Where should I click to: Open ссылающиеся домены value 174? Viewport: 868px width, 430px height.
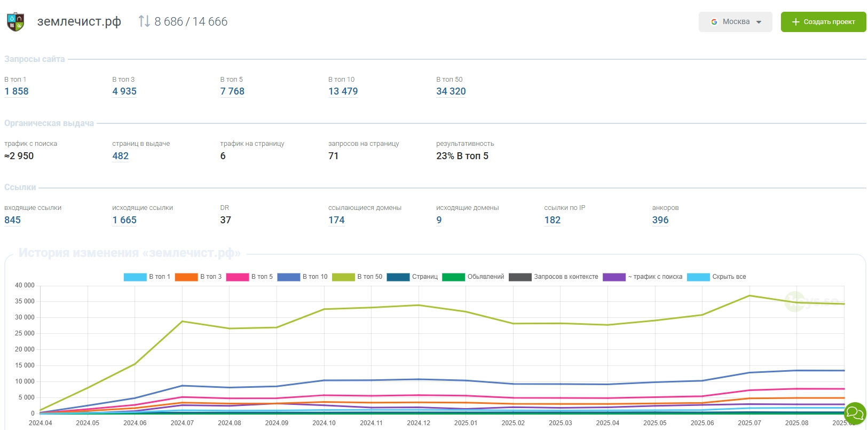tap(336, 220)
